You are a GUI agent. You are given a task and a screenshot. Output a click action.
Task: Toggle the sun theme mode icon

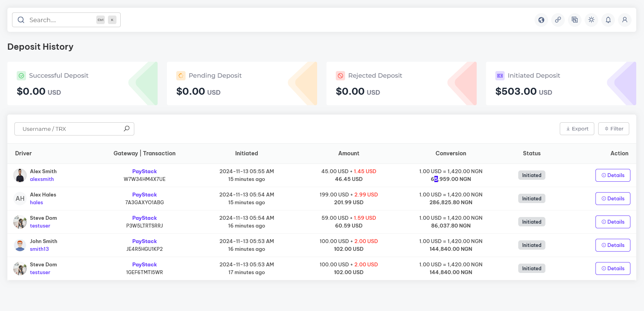coord(591,20)
